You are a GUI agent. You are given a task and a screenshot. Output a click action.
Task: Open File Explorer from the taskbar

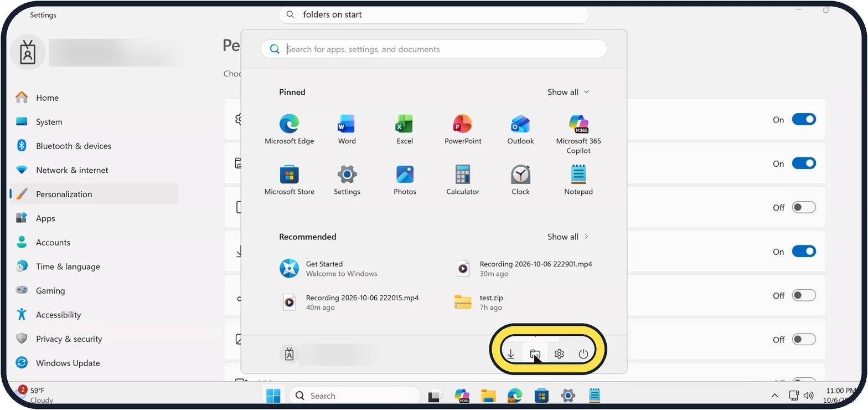(x=488, y=396)
